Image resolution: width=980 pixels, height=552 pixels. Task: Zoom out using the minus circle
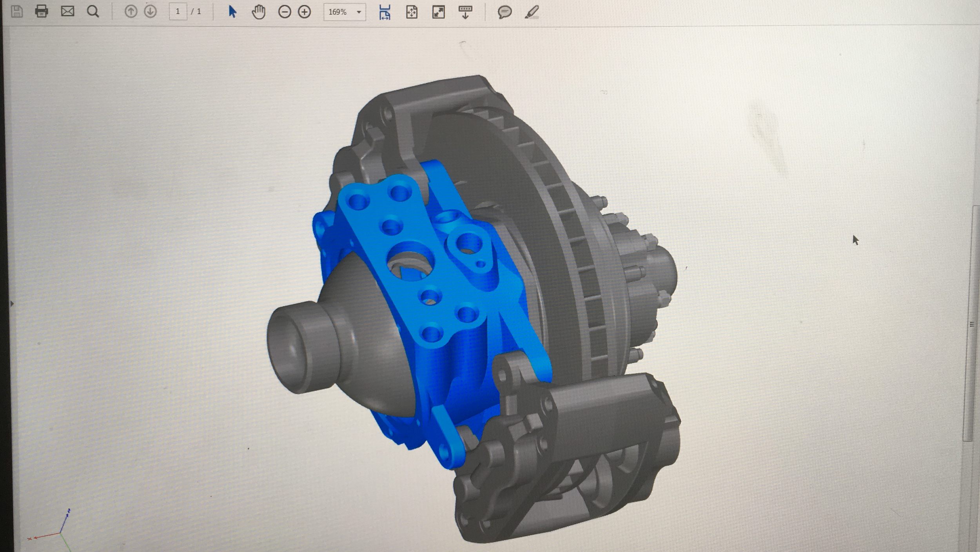[x=285, y=12]
